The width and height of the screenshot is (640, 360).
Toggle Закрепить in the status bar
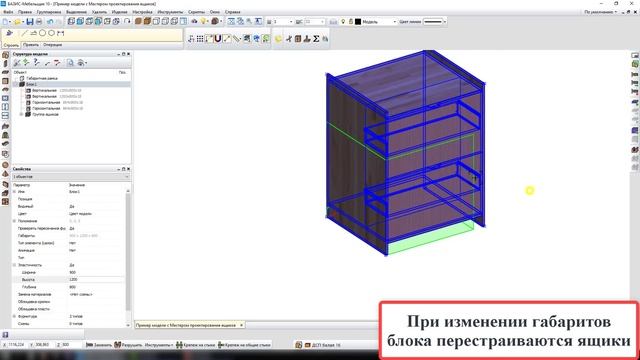pyautogui.click(x=99, y=345)
